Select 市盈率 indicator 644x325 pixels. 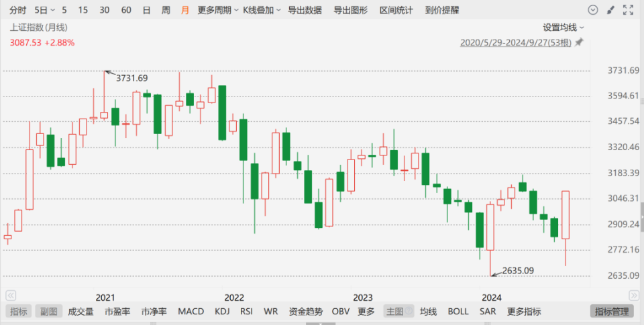pos(117,312)
